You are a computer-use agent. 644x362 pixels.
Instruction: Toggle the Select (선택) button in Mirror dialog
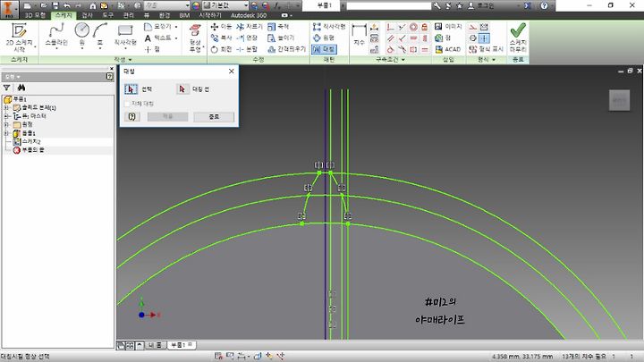(x=131, y=89)
